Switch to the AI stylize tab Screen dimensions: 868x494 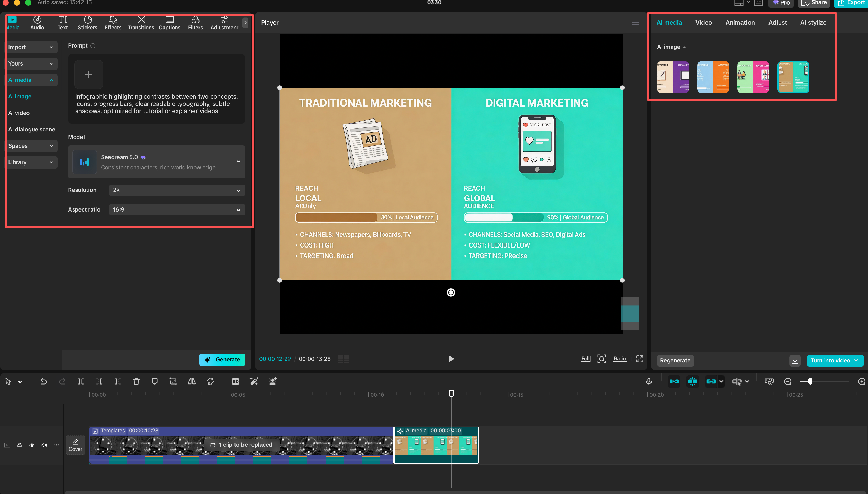(813, 22)
